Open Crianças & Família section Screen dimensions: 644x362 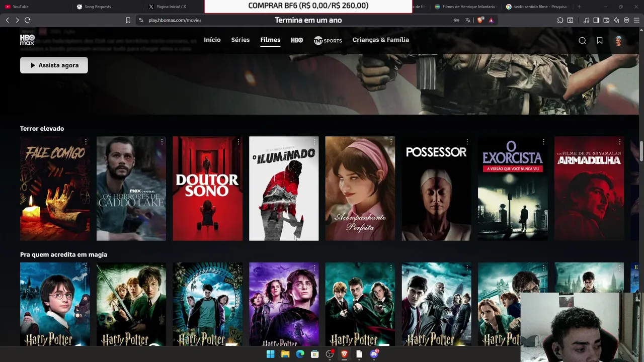pyautogui.click(x=381, y=40)
